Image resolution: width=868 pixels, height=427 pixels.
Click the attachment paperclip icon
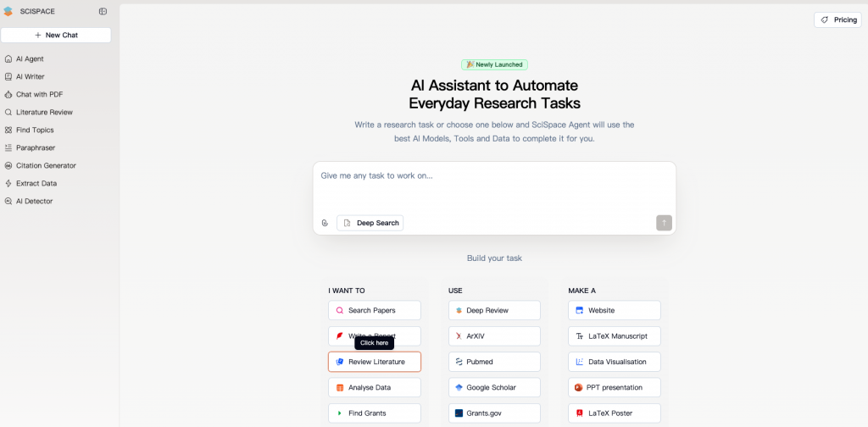[325, 223]
